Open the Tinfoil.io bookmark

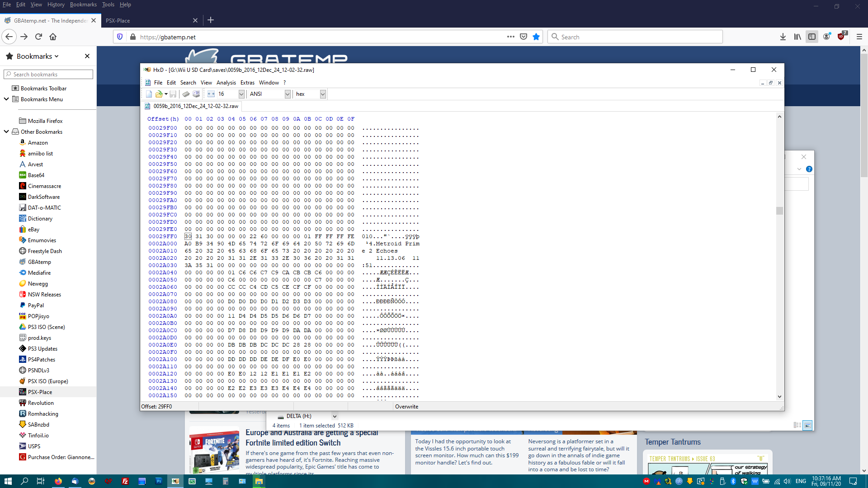(x=38, y=436)
